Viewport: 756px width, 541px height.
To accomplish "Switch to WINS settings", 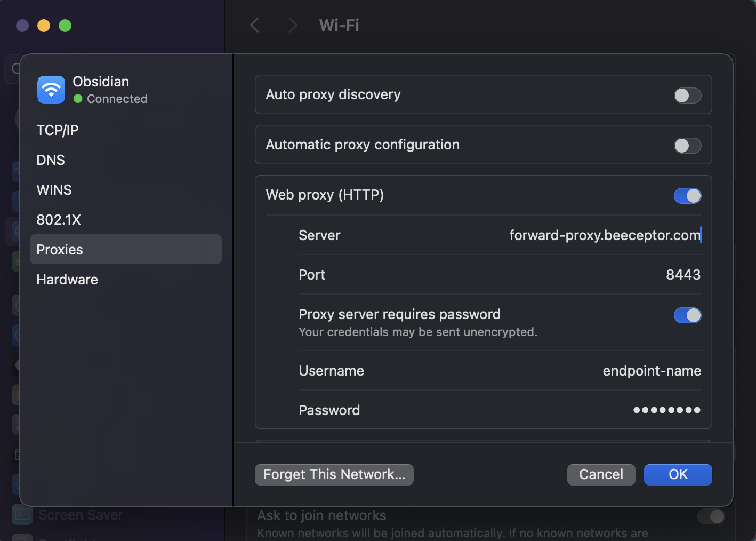I will click(54, 189).
